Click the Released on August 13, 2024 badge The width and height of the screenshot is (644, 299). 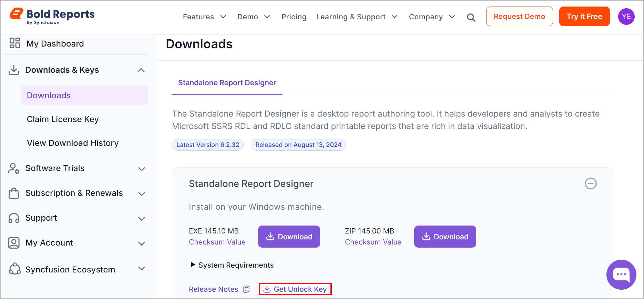(298, 145)
